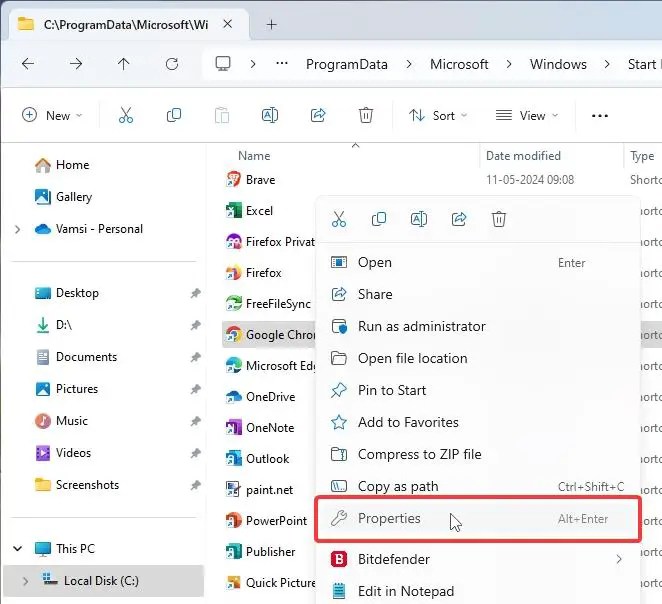Expand the Bitdefender submenu arrow
This screenshot has height=604, width=662.
pos(619,559)
